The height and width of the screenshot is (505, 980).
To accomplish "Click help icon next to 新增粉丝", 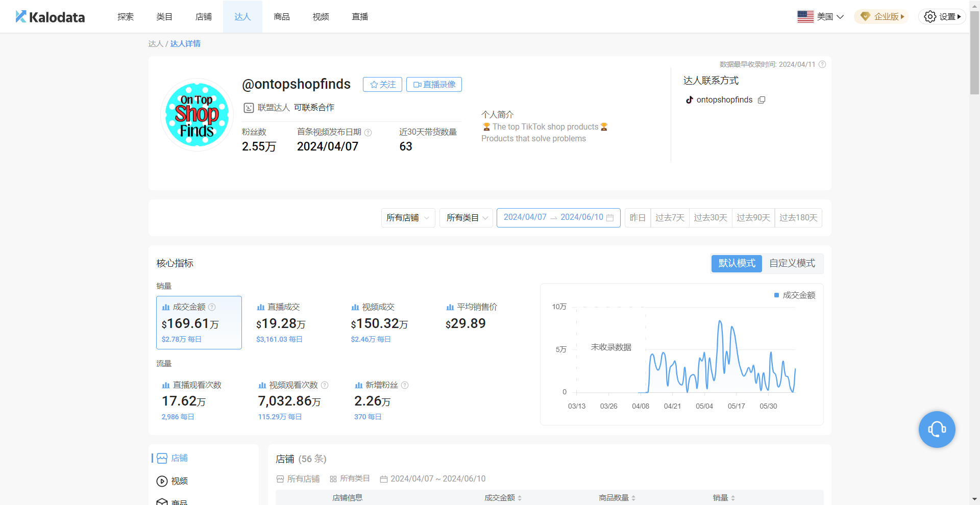I will (405, 385).
